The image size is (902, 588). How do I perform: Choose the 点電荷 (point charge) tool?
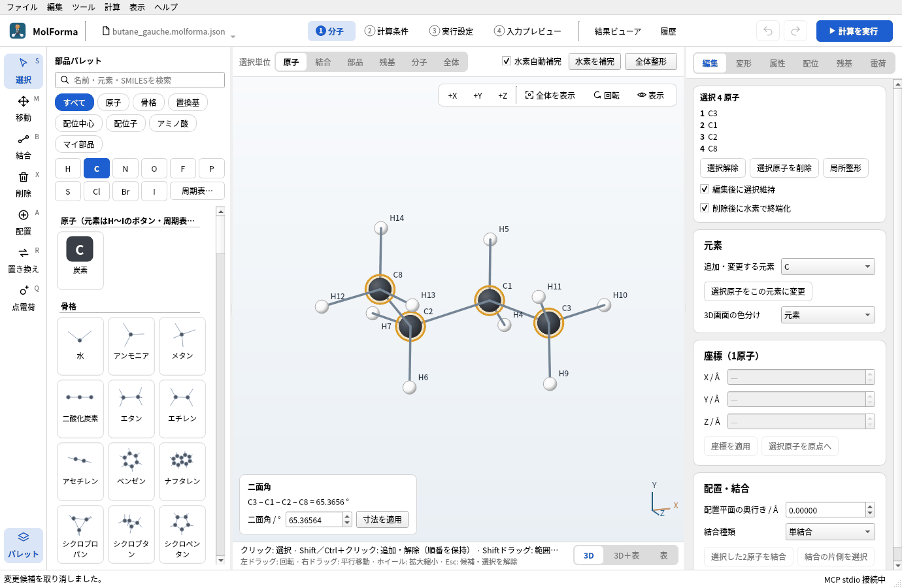click(x=24, y=298)
